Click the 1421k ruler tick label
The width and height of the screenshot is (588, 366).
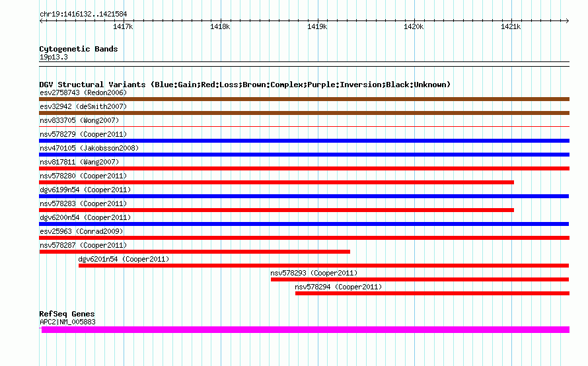pyautogui.click(x=511, y=26)
